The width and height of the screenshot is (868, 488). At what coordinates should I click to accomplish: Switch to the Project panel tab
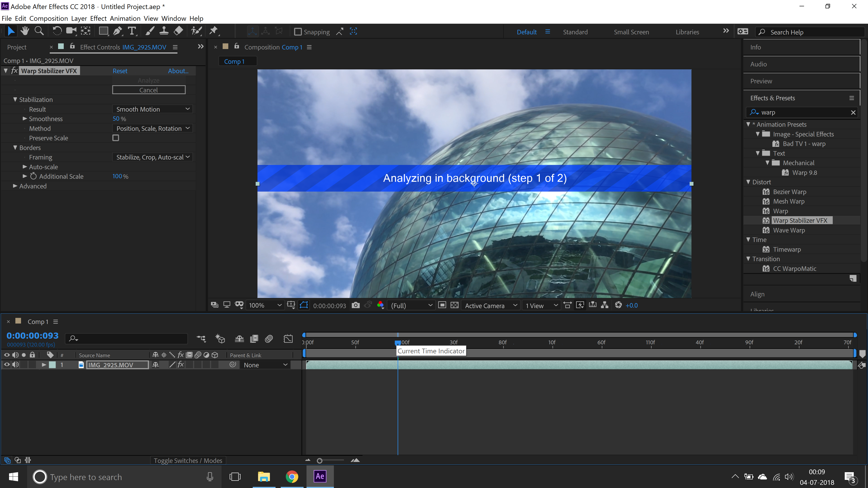pyautogui.click(x=17, y=47)
